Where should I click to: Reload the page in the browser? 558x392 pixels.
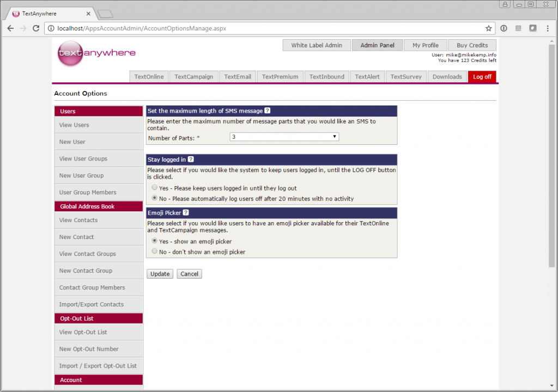tap(36, 28)
